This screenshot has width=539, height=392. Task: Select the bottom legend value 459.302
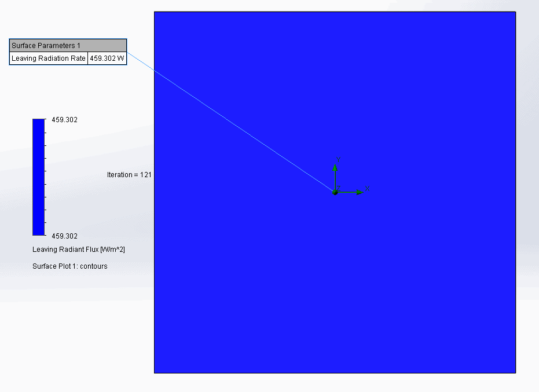[x=65, y=236]
